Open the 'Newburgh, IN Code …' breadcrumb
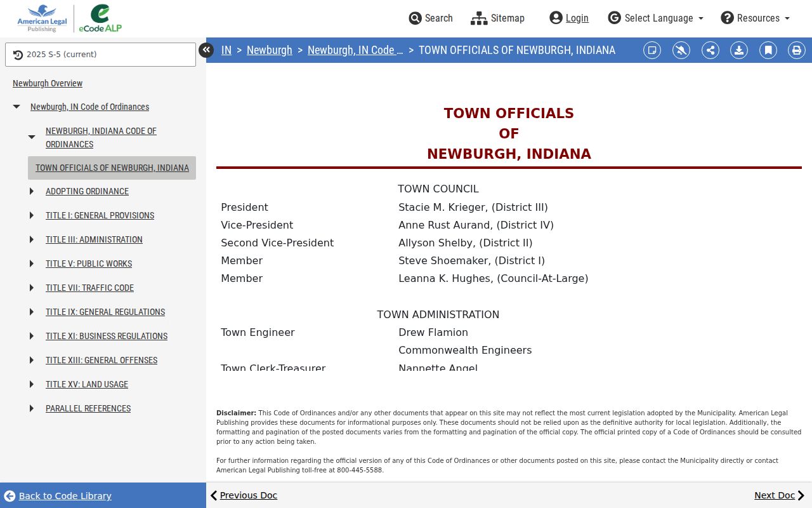The height and width of the screenshot is (508, 812). point(355,50)
